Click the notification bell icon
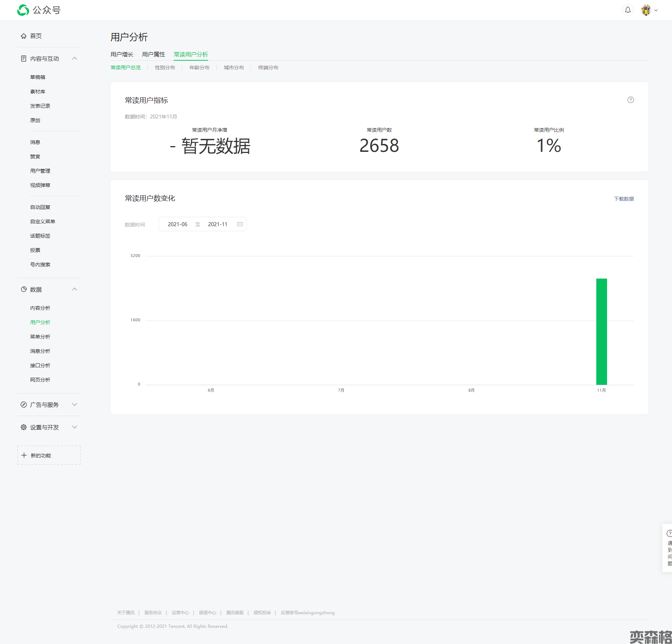The image size is (672, 644). tap(628, 10)
